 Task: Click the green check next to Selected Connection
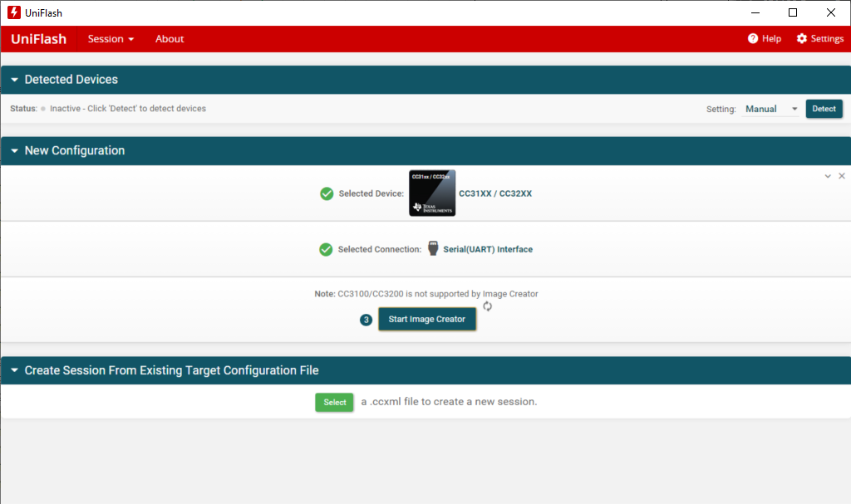[326, 250]
